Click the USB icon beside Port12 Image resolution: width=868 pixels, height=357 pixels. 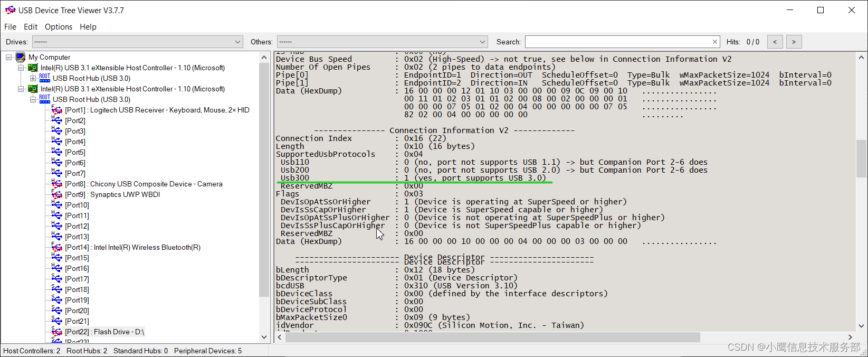click(x=57, y=226)
